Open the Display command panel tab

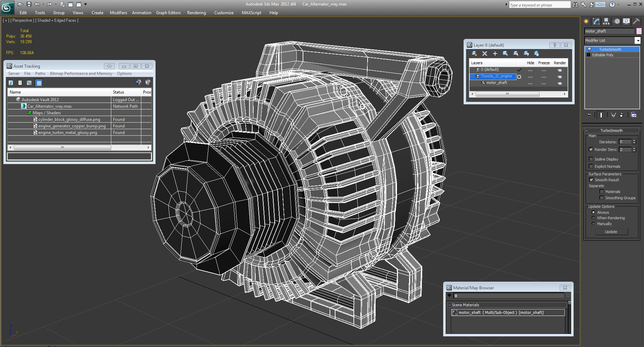click(x=626, y=21)
